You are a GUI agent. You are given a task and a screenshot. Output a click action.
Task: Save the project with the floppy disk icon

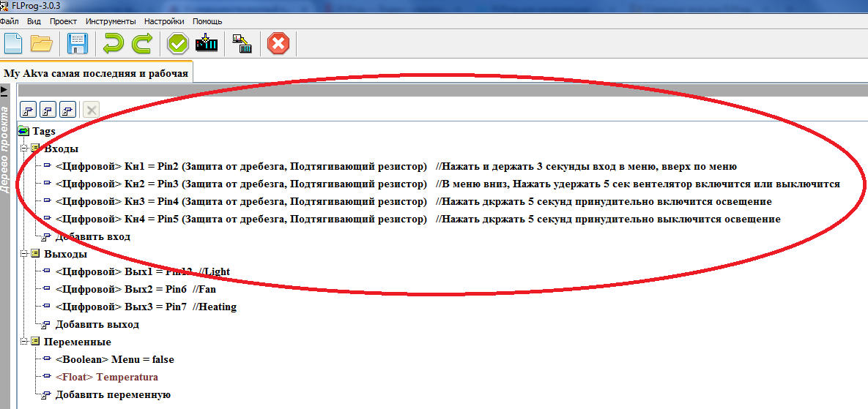click(x=78, y=44)
